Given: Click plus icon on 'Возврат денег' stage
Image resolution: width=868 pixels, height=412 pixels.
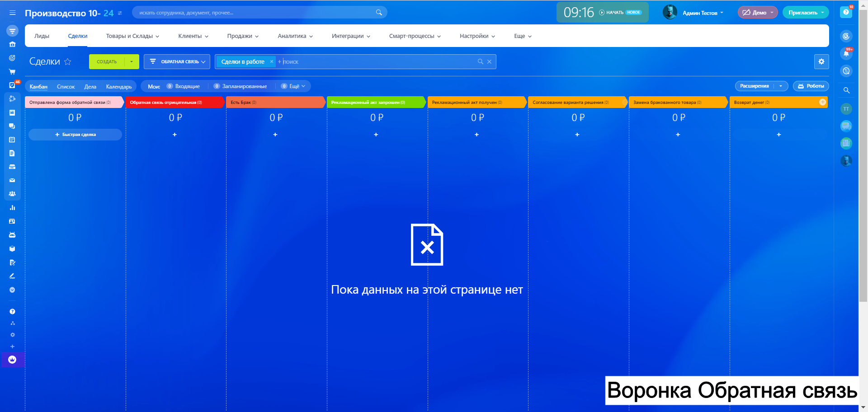Looking at the screenshot, I should click(x=822, y=102).
